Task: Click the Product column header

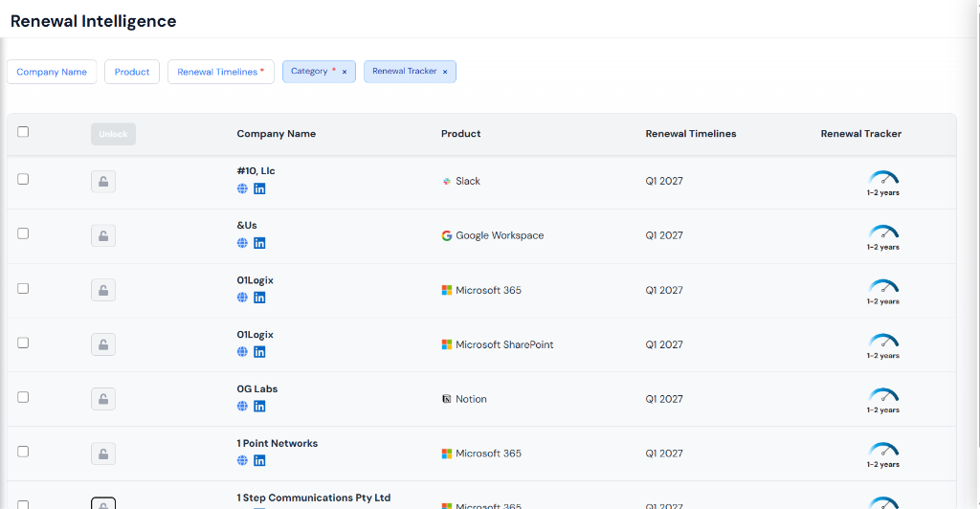Action: click(x=460, y=134)
